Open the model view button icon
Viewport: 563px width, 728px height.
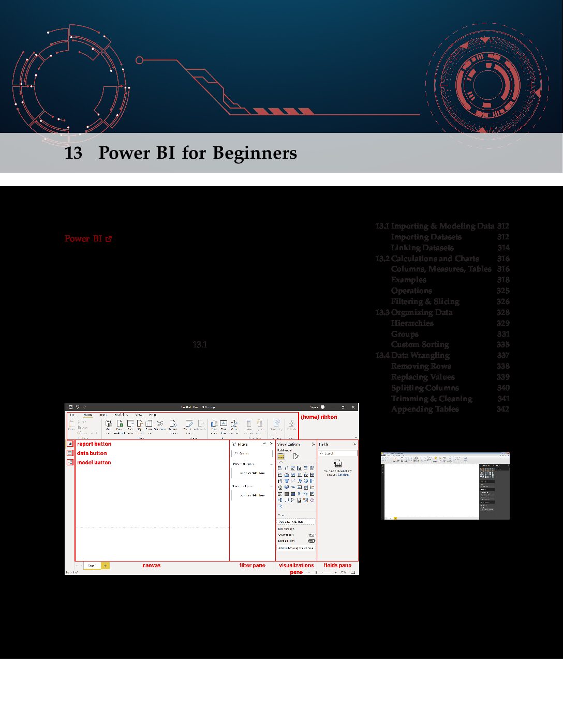tap(70, 462)
